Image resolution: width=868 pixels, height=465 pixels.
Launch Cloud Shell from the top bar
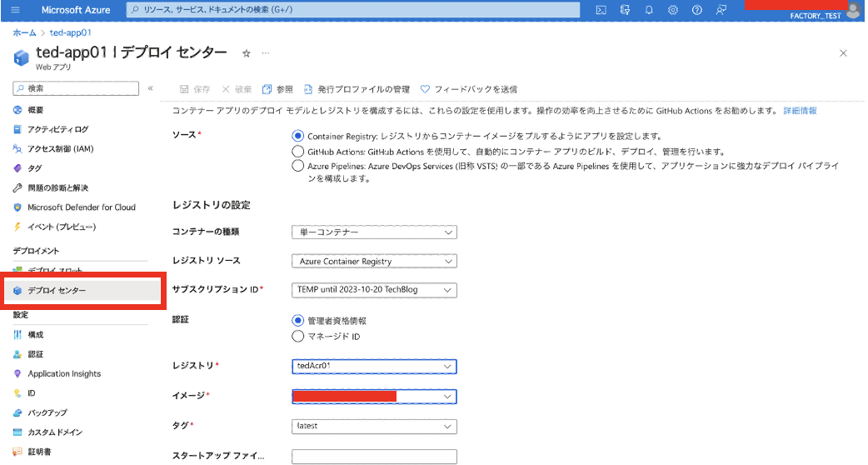click(x=601, y=10)
